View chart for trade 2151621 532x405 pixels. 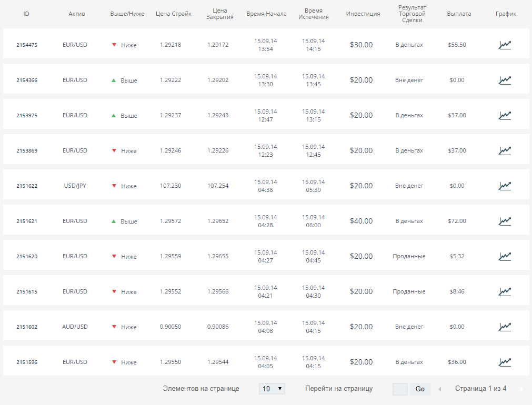tap(505, 221)
